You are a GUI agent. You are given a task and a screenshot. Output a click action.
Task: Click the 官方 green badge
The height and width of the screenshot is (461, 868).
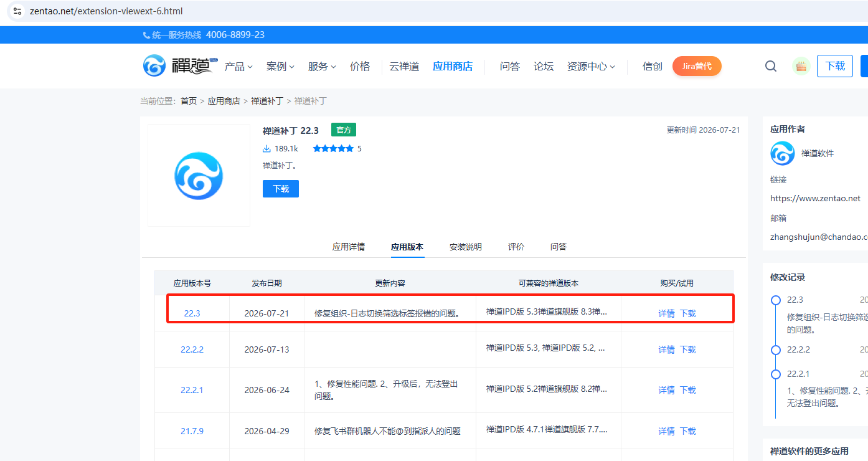pyautogui.click(x=344, y=130)
